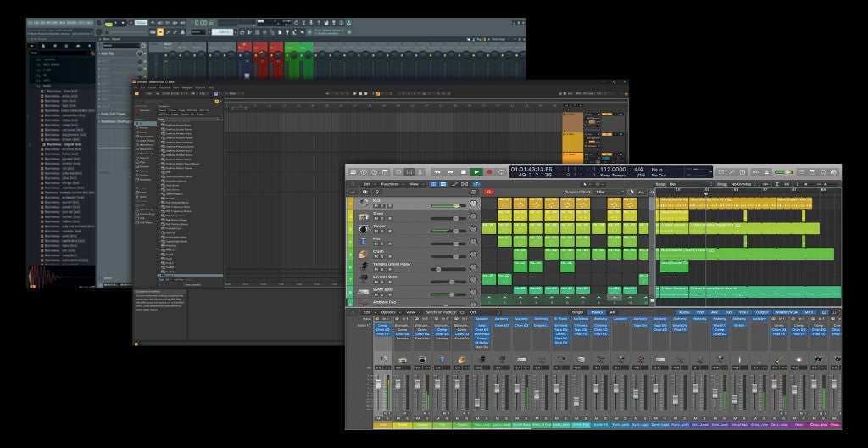Open the File menu in Ableton Live

click(x=136, y=87)
